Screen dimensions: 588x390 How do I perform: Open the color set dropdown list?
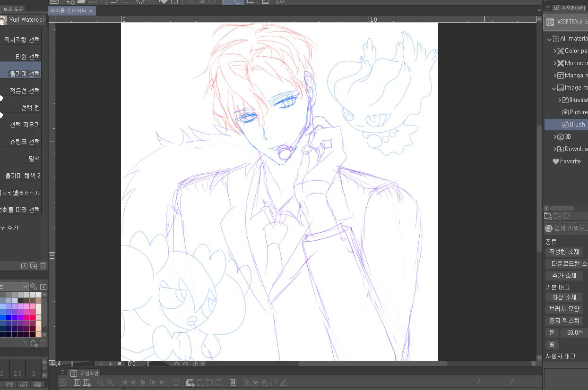click(25, 287)
